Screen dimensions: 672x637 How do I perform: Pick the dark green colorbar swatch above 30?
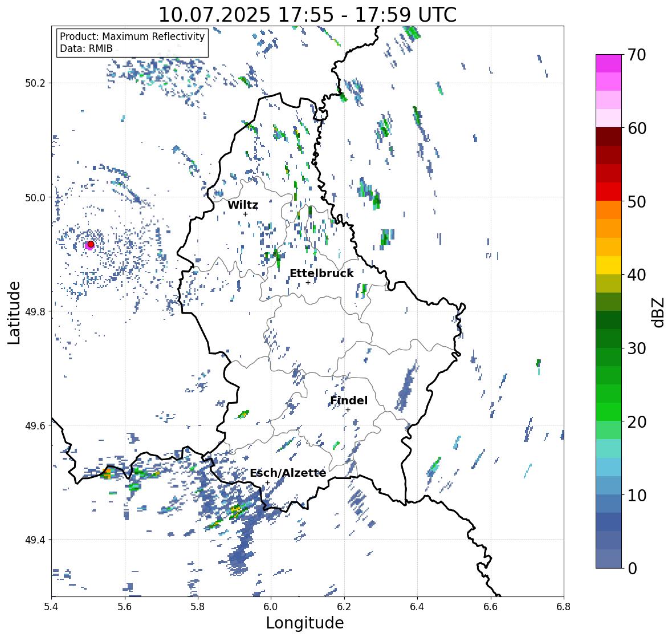609,338
